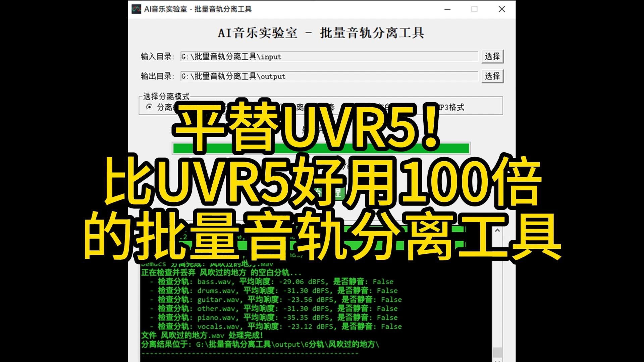Click 选择 button for 输入目录
Image resolution: width=644 pixels, height=362 pixels.
492,56
